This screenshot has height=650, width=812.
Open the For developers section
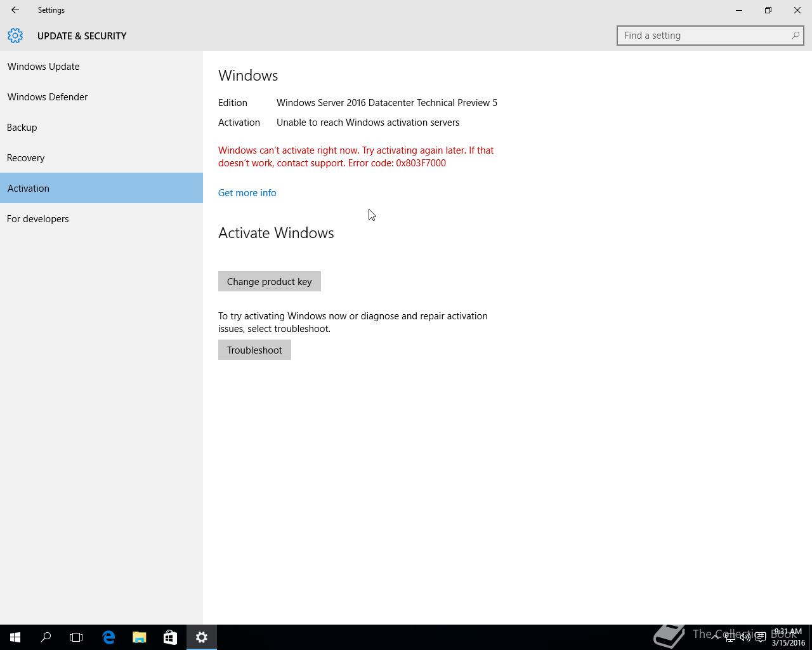[101, 218]
